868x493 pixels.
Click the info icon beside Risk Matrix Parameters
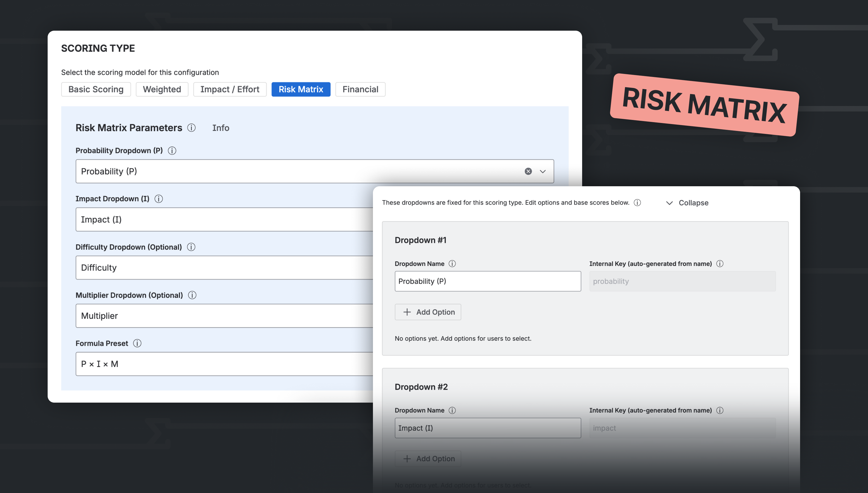[192, 128]
